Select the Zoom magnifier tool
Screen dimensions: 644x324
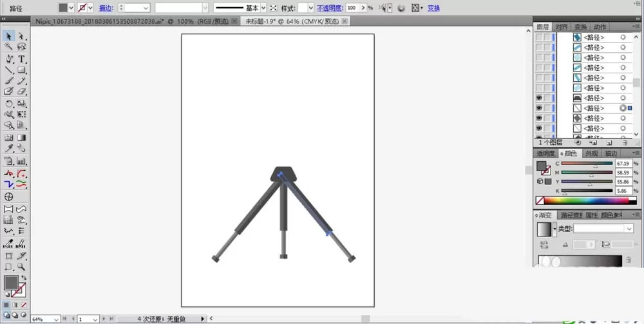pyautogui.click(x=21, y=267)
